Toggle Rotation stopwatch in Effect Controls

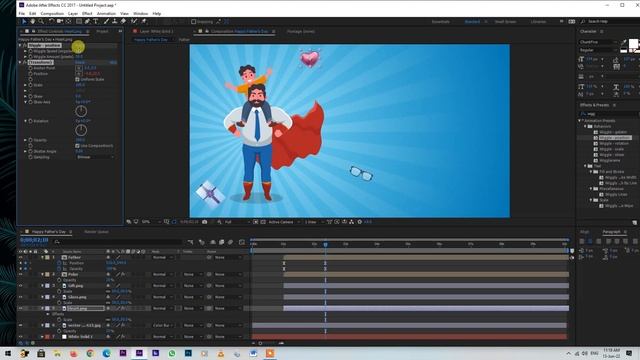click(30, 121)
